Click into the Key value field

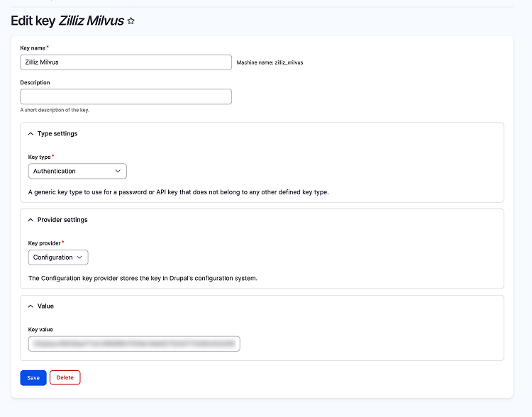[x=134, y=344]
